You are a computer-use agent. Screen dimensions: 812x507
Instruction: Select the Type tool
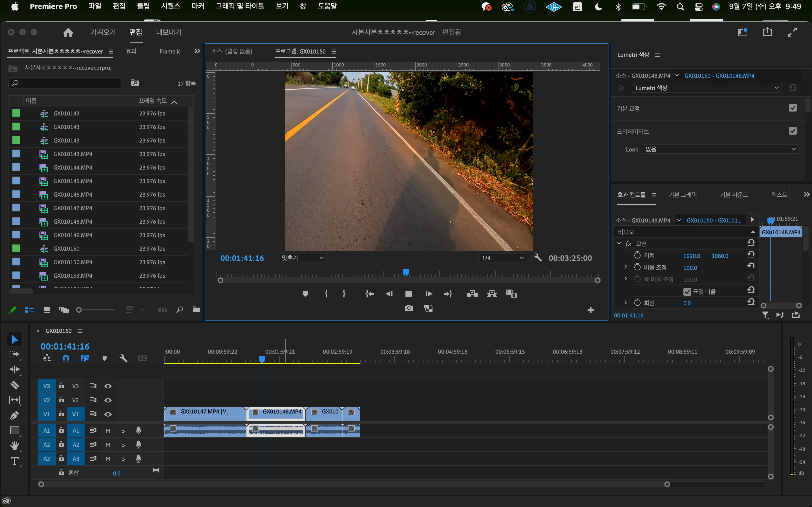pyautogui.click(x=14, y=461)
